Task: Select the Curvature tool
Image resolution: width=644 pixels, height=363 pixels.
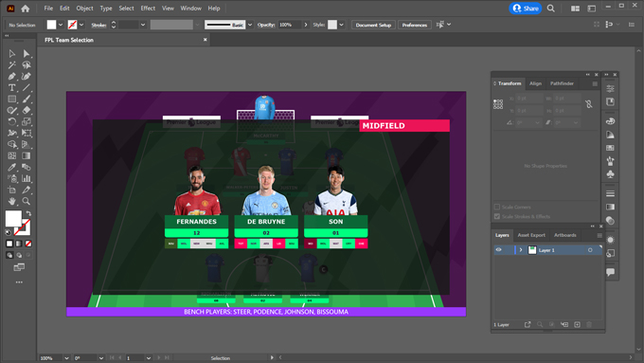Action: click(x=27, y=77)
